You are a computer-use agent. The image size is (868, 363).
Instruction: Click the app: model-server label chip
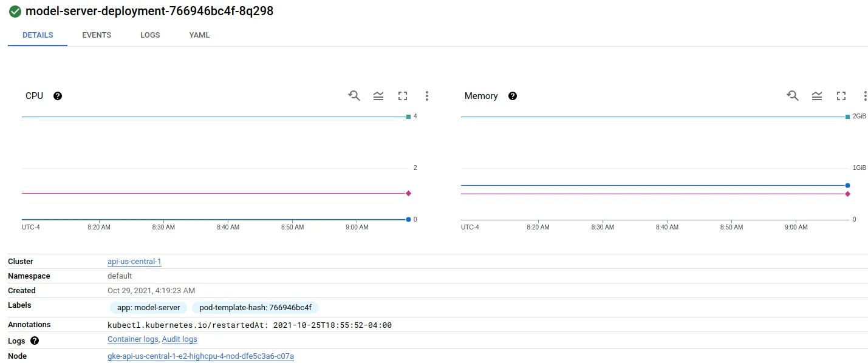[x=149, y=308]
